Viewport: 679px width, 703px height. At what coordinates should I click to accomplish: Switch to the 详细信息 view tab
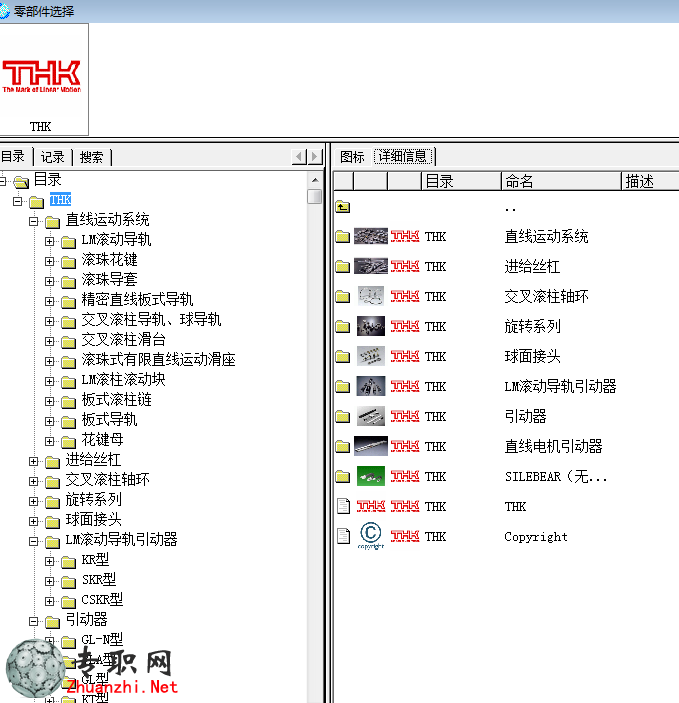tap(403, 156)
